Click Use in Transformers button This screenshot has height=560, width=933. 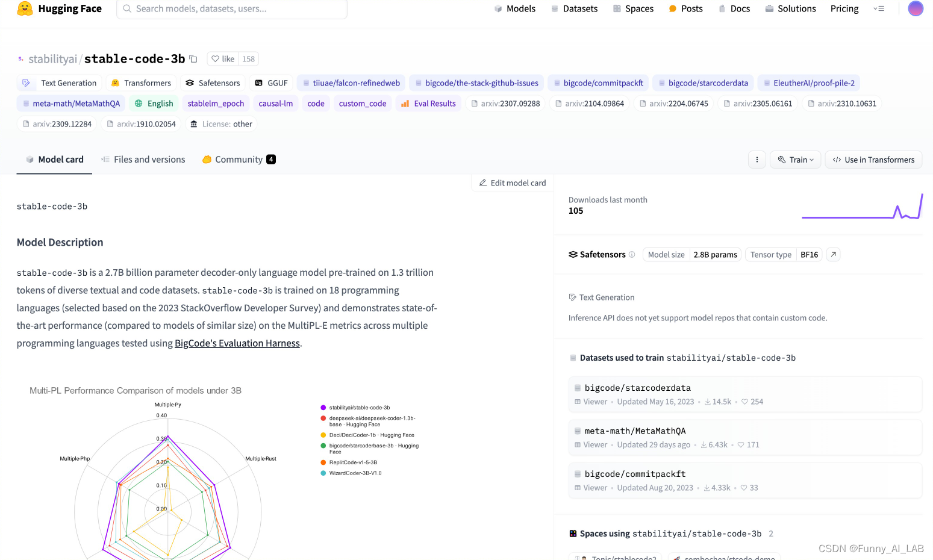[x=873, y=160]
